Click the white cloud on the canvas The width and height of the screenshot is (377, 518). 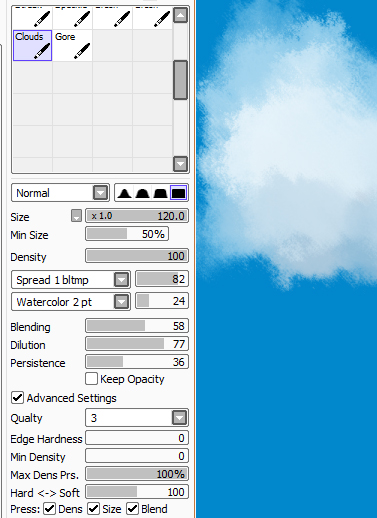tap(290, 147)
